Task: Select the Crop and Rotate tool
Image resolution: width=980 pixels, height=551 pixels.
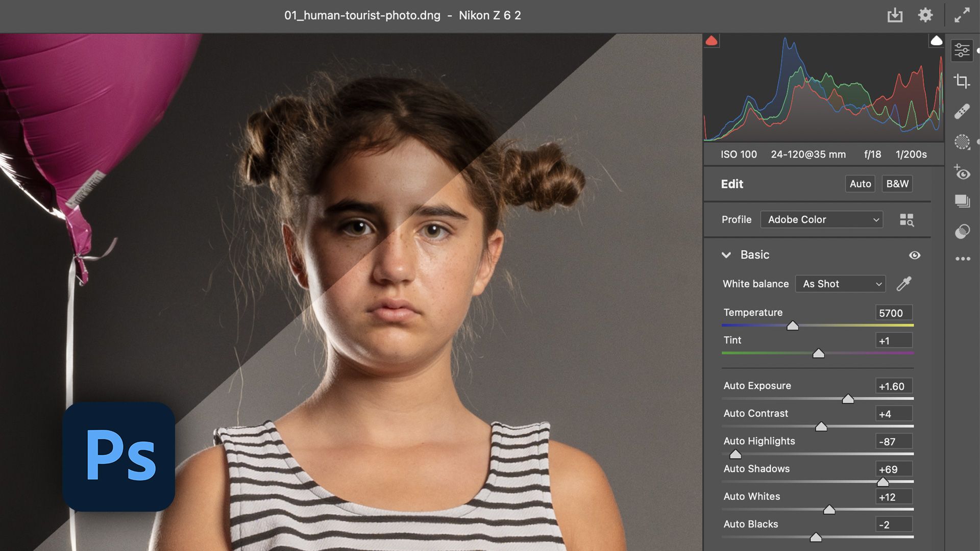Action: tap(962, 80)
